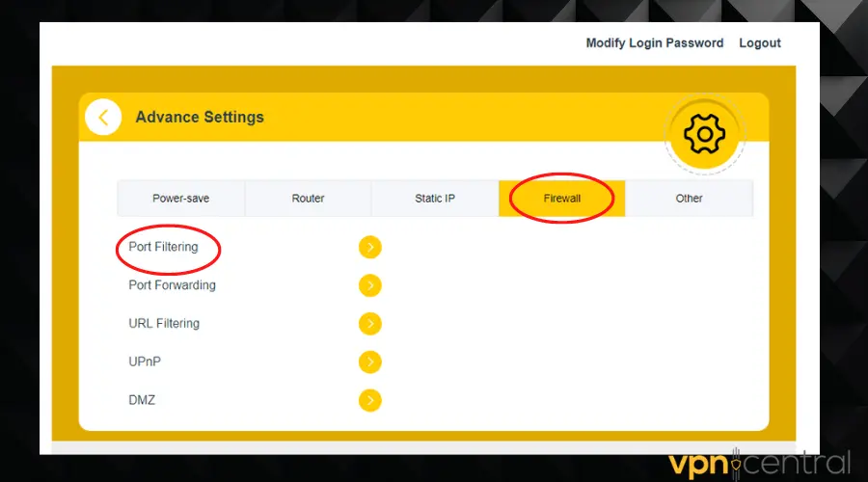Click Modify Login Password link
This screenshot has width=868, height=482.
pyautogui.click(x=654, y=43)
